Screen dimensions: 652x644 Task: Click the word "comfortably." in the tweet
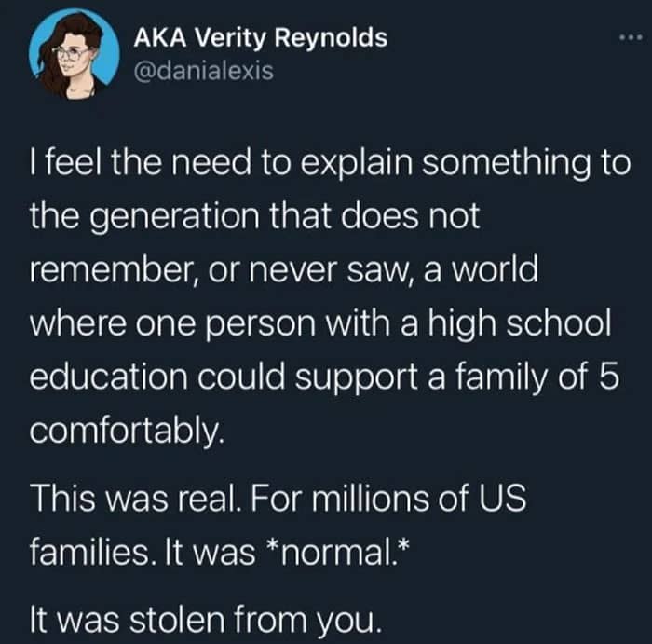click(x=127, y=432)
